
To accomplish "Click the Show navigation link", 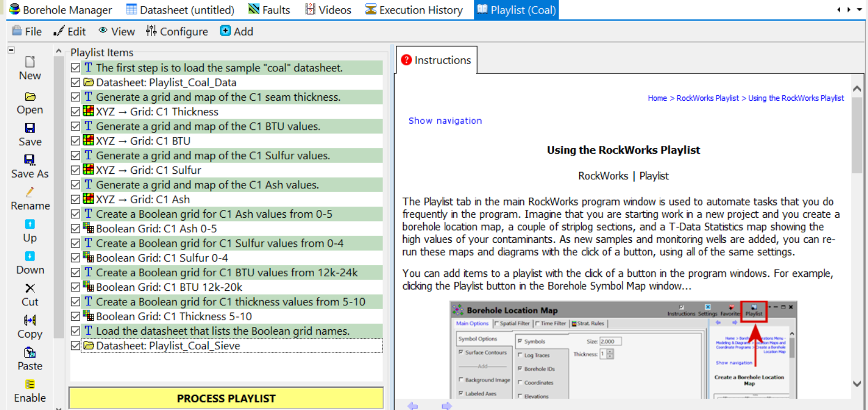I will pyautogui.click(x=445, y=121).
